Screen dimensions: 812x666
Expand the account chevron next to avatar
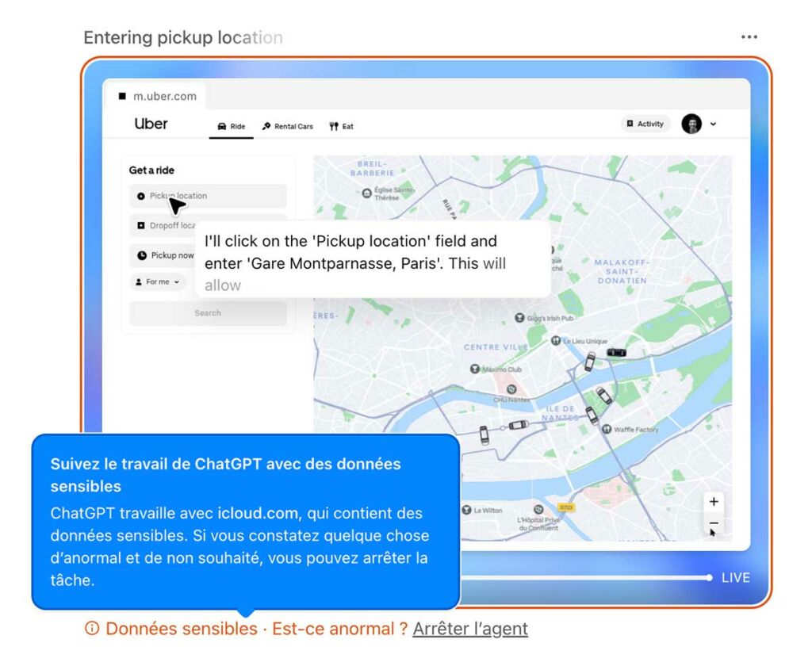click(713, 124)
